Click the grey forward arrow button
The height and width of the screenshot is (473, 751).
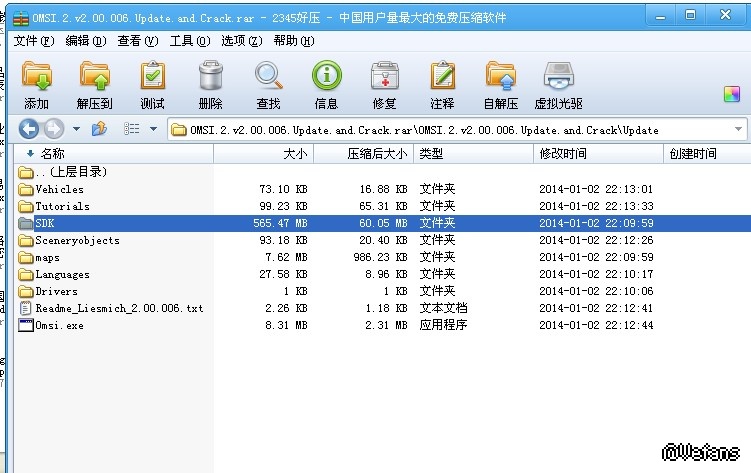click(54, 129)
